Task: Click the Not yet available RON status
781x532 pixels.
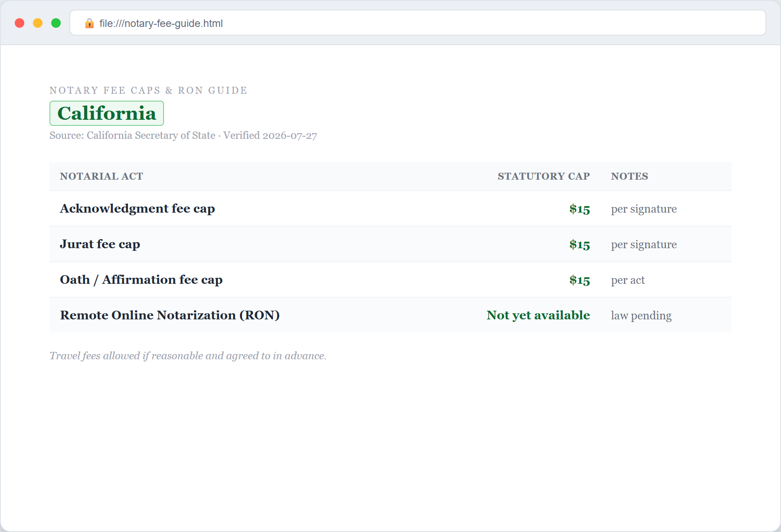Action: [x=538, y=315]
